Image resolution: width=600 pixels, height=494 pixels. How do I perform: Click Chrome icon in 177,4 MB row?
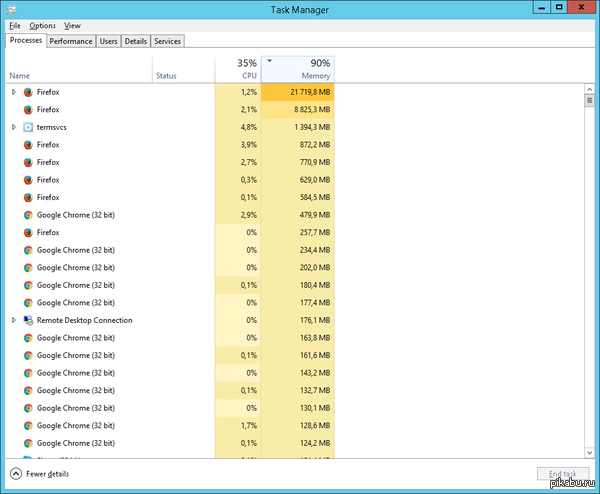(x=28, y=303)
